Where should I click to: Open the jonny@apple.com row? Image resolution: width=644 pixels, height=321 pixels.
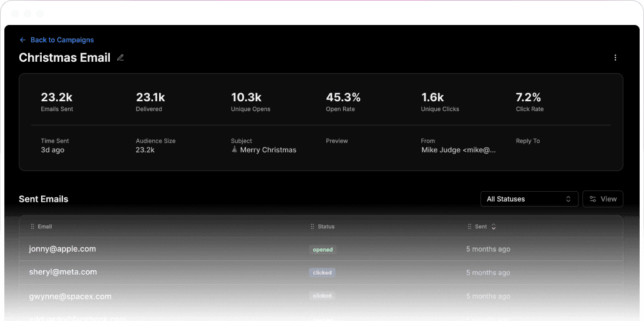point(62,249)
